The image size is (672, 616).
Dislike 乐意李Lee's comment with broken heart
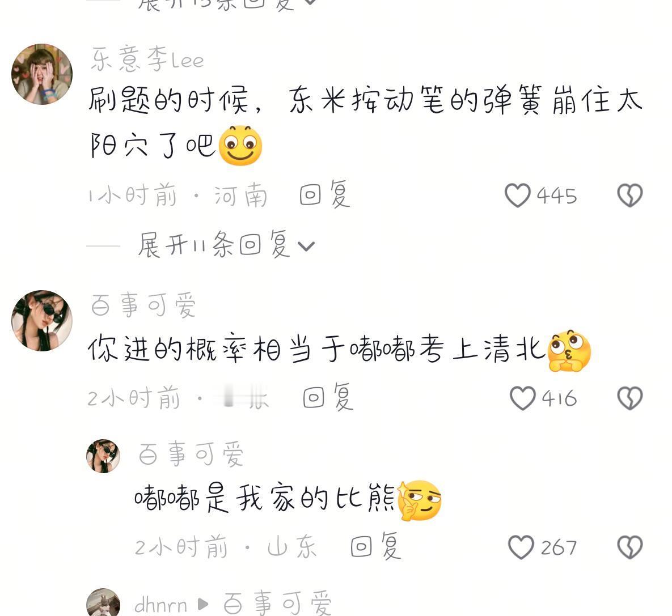[x=630, y=196]
